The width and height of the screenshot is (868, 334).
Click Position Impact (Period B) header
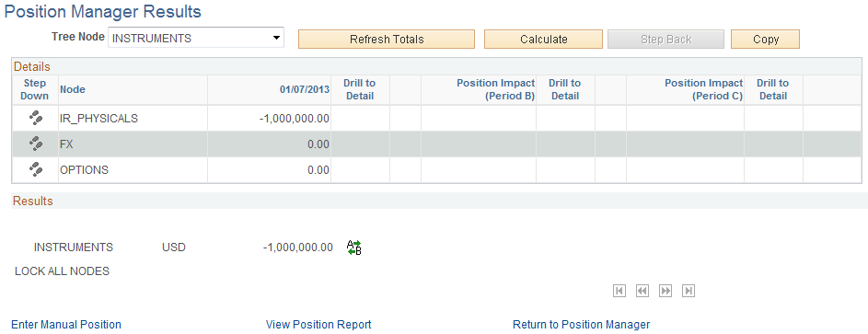495,89
